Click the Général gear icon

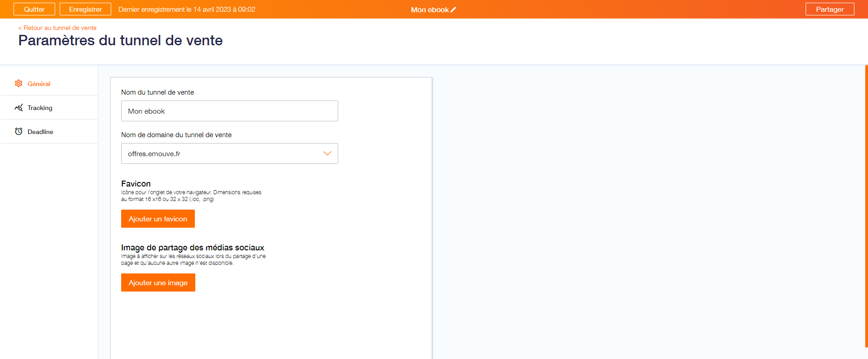click(19, 83)
